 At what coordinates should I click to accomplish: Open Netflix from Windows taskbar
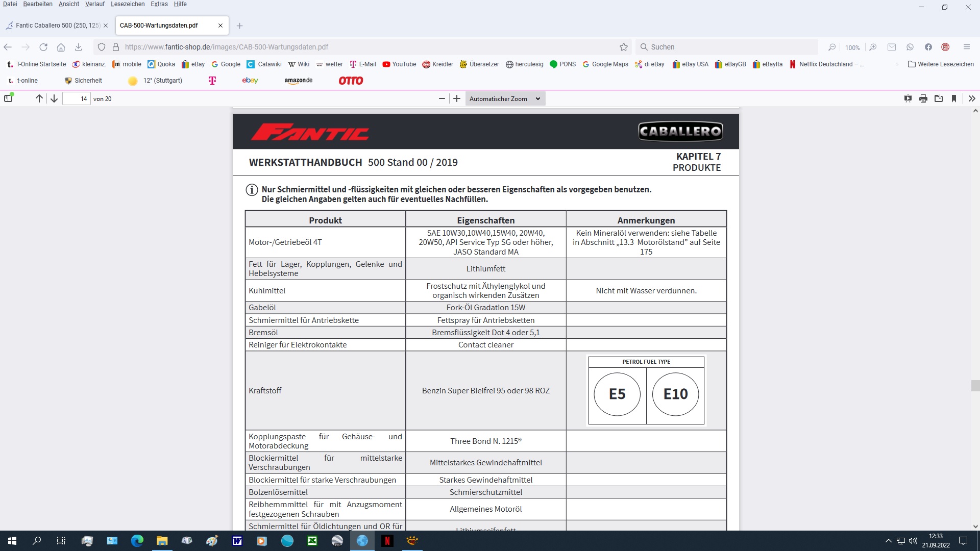(x=387, y=541)
